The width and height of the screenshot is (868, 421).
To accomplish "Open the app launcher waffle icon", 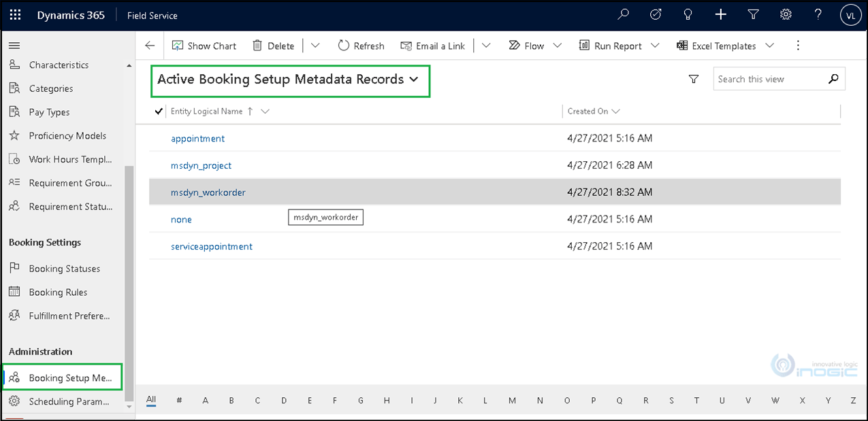I will click(15, 15).
